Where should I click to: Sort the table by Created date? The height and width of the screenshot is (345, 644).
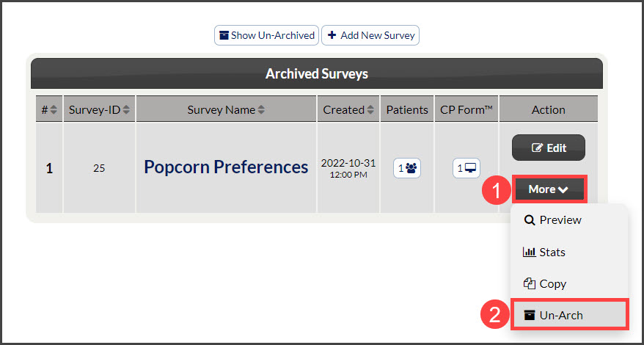(x=370, y=110)
